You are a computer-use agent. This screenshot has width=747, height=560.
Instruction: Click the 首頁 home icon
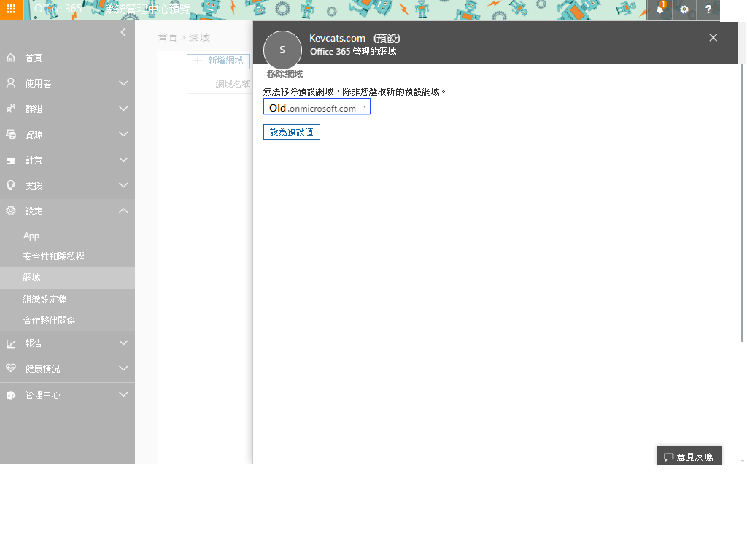pos(11,58)
